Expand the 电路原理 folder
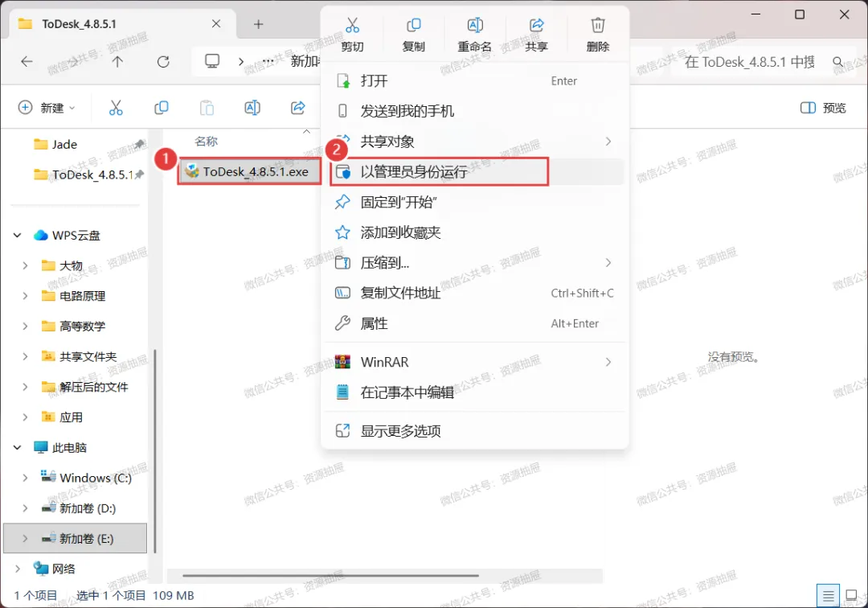 [x=25, y=296]
